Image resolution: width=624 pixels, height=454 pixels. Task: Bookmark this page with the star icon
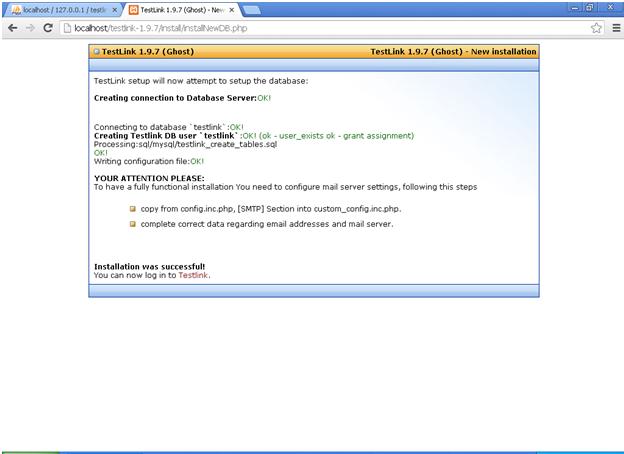(596, 28)
